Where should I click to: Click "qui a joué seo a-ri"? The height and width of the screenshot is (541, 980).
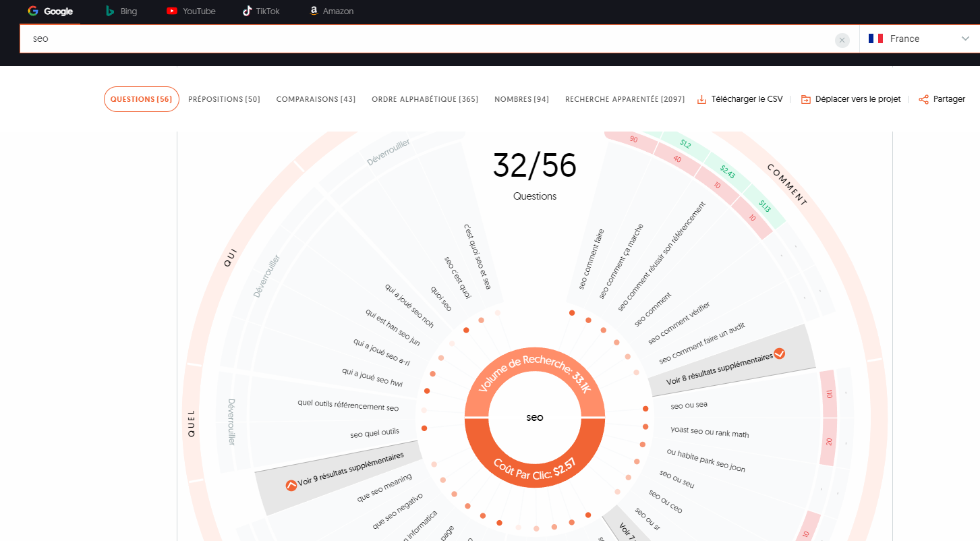[x=381, y=353]
